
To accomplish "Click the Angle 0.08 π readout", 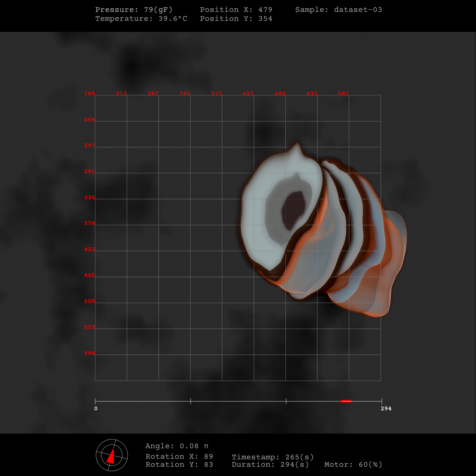I will click(177, 446).
